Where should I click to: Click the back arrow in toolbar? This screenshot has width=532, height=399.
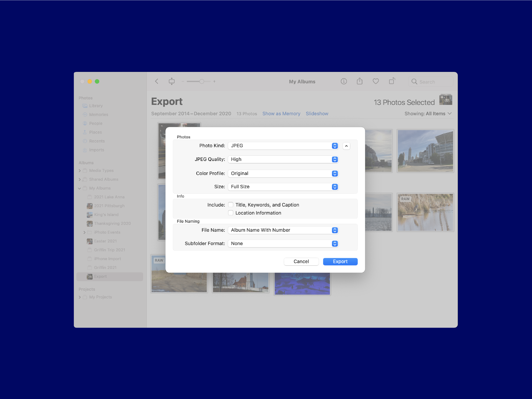[x=157, y=82]
